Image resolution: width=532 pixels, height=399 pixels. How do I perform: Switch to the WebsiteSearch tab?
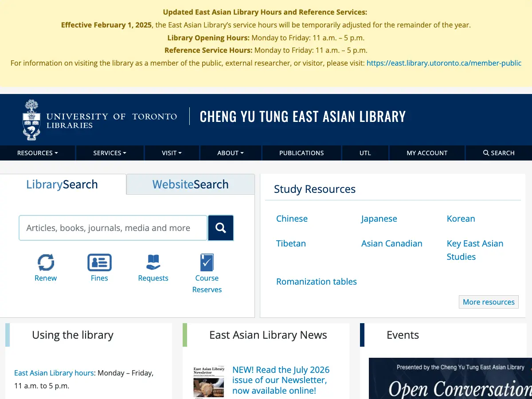tap(191, 184)
